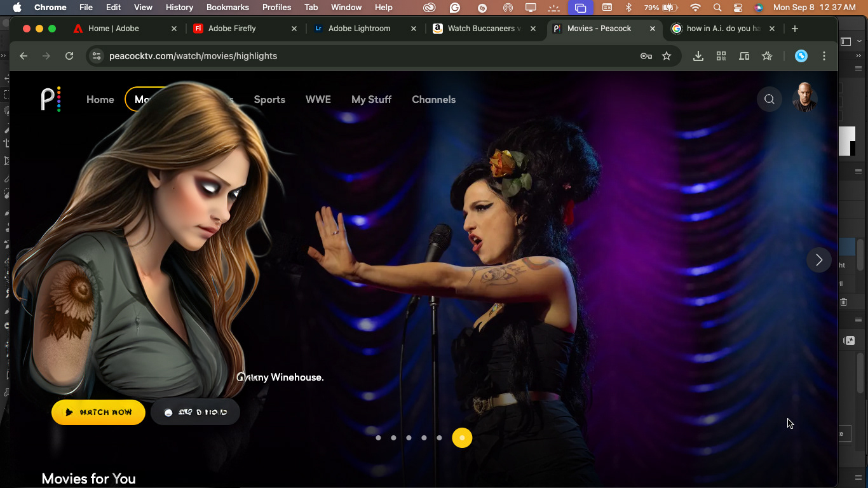Click the Peacock logo
The image size is (868, 488).
point(51,99)
